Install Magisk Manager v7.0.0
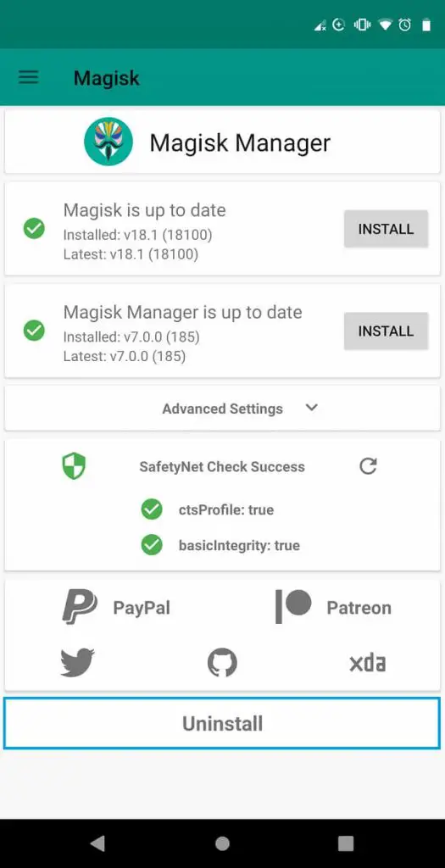 386,331
